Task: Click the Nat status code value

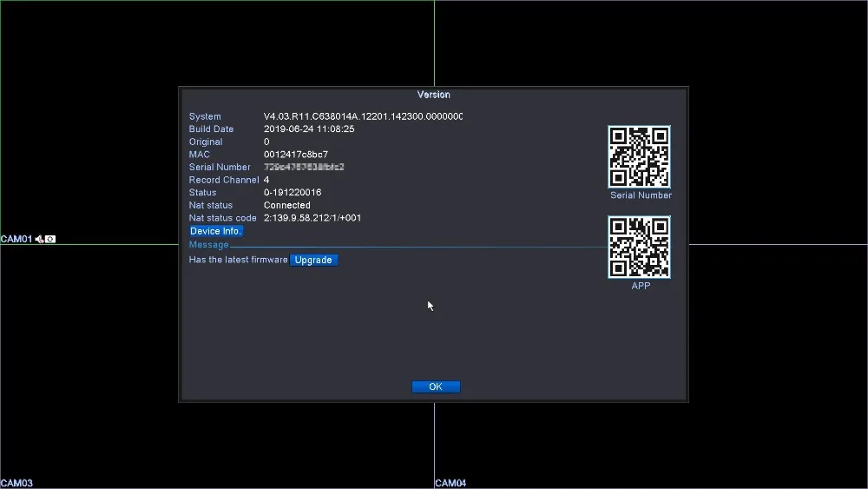Action: (312, 218)
